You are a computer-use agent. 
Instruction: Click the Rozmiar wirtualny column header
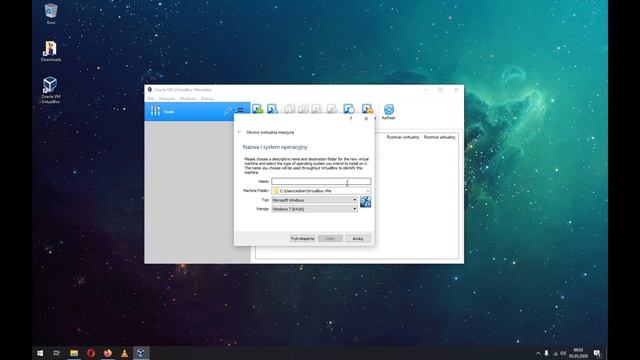click(x=403, y=137)
